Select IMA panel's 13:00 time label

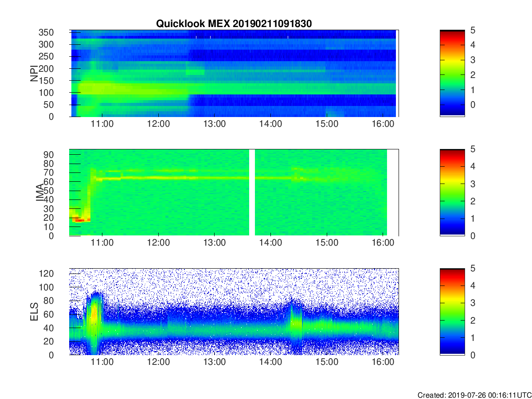[x=215, y=243]
